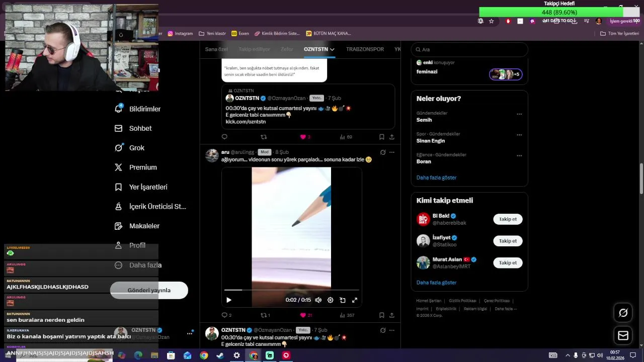Viewport: 644px width, 362px height.
Task: Open Sohbet messages in sidebar
Action: pos(133,128)
